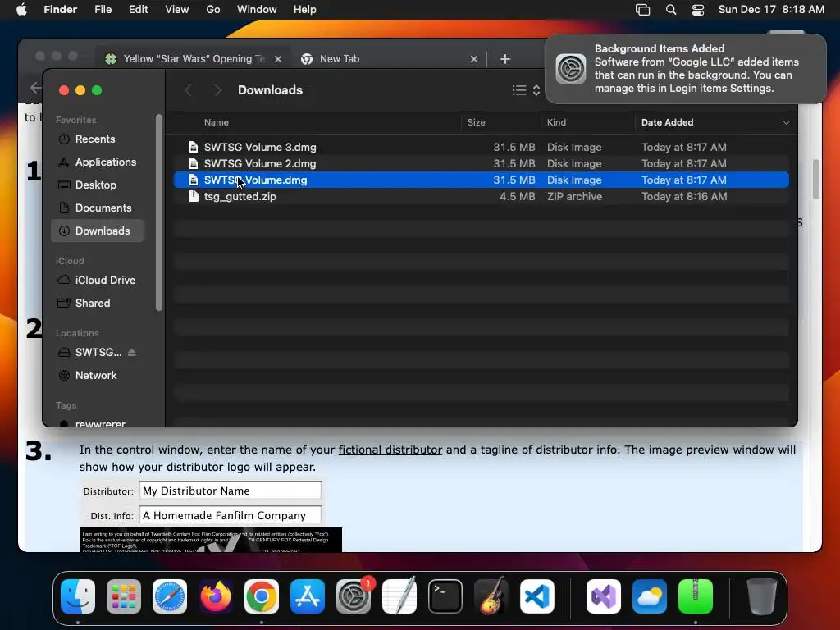Click the Apple menu logo

(21, 10)
